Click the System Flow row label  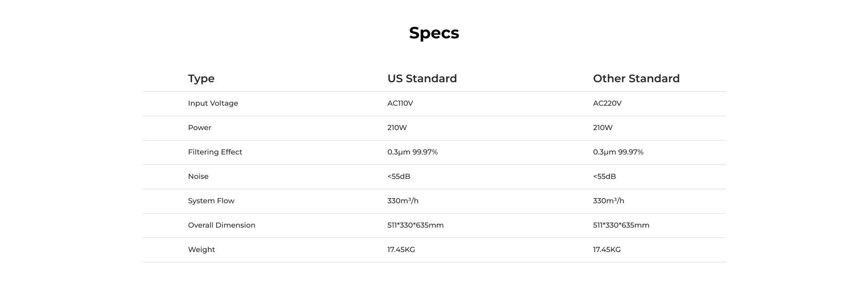coord(211,201)
